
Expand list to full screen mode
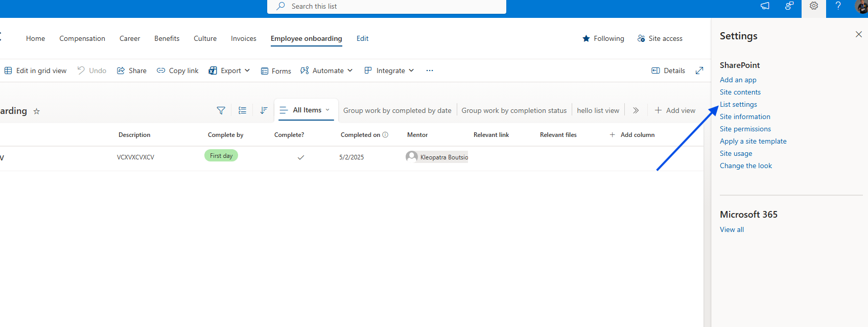tap(699, 71)
